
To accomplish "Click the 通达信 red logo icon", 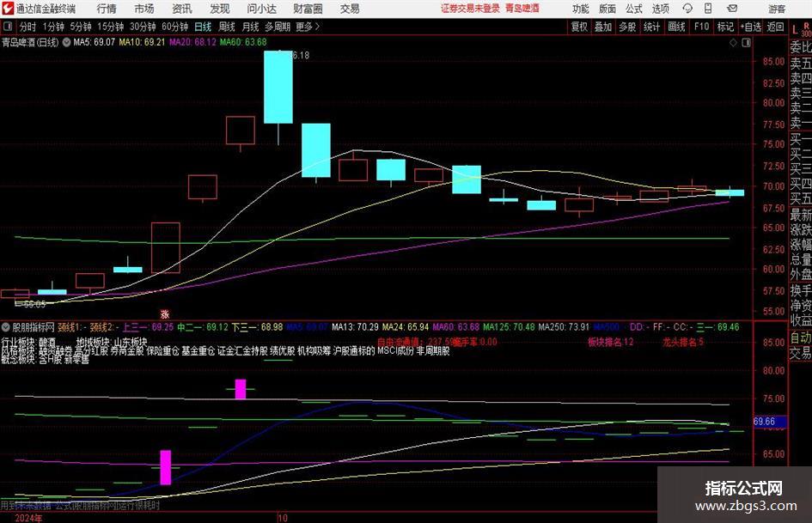I will click(x=8, y=9).
